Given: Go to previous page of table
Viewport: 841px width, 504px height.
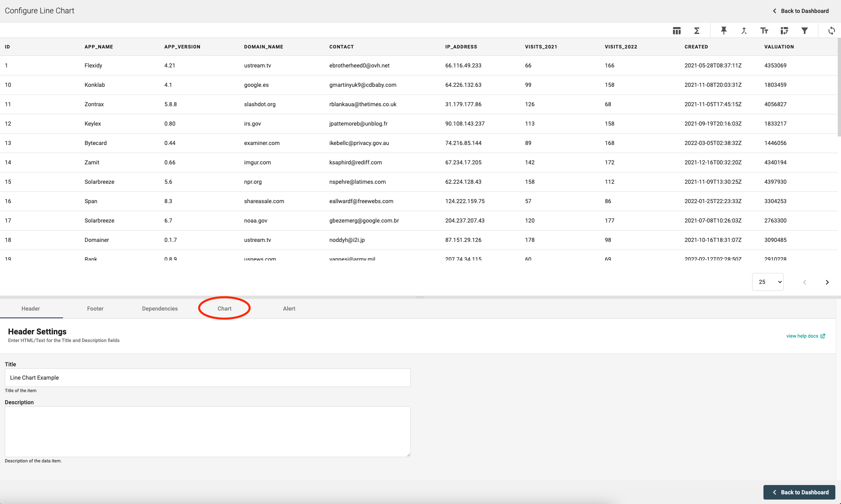Looking at the screenshot, I should [x=804, y=282].
